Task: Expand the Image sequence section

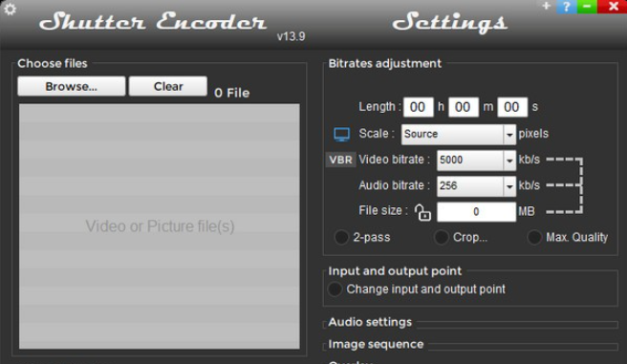Action: tap(376, 344)
